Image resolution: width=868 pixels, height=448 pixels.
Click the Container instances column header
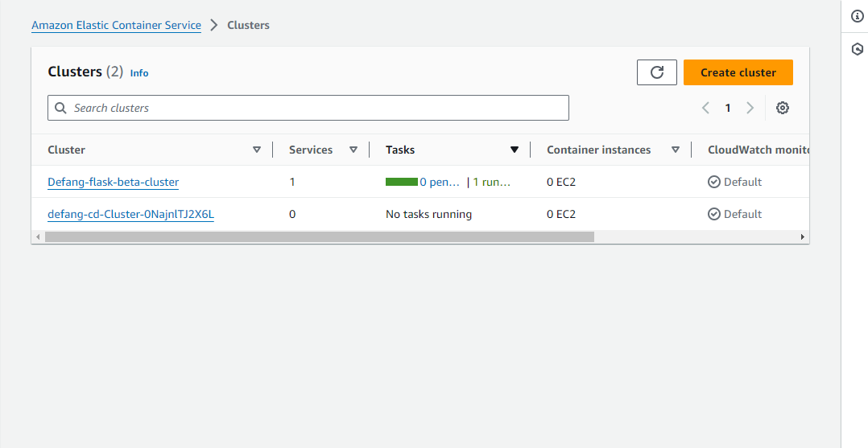[599, 150]
